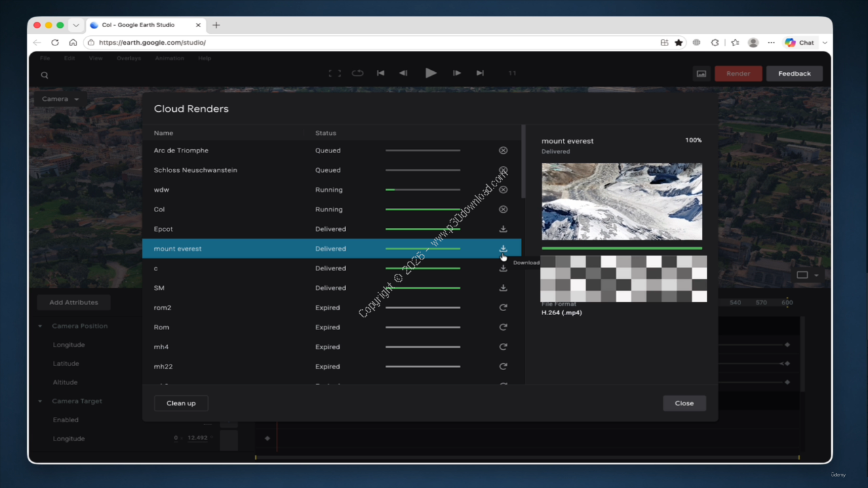Re-render the expired mh4 project
Screen dimensions: 868x488
503,347
